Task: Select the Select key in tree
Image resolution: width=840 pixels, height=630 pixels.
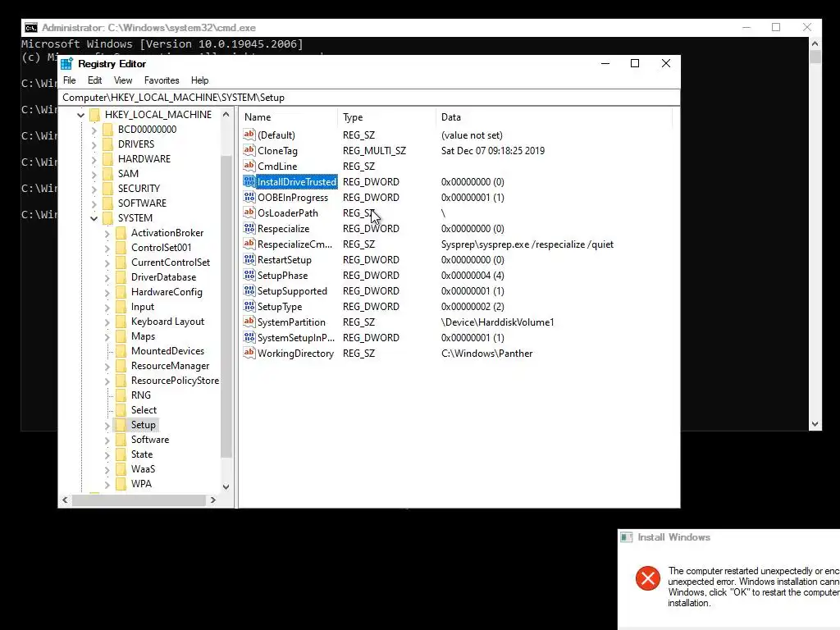Action: point(144,410)
